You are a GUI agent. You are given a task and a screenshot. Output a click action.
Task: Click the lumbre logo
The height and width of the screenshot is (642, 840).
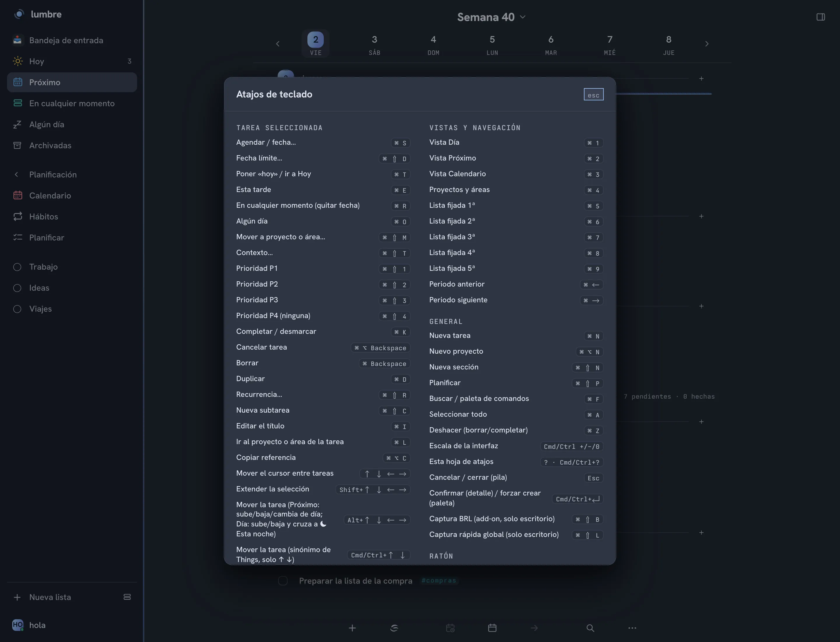(x=19, y=14)
